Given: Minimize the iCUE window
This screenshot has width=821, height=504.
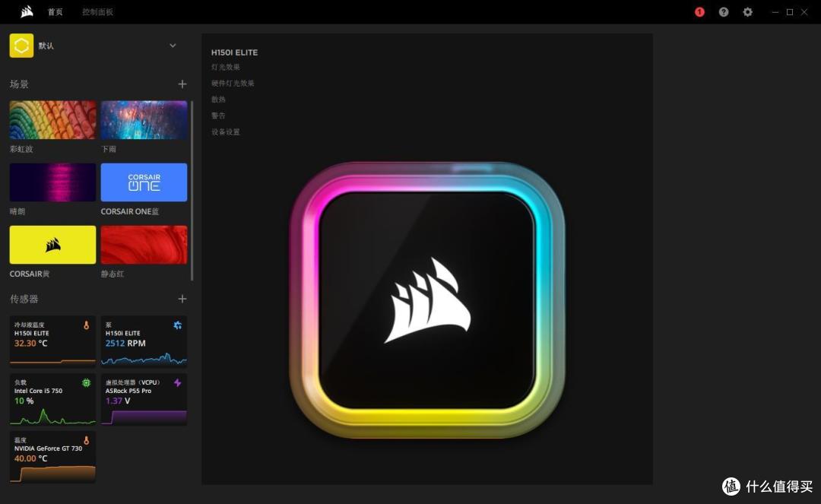Looking at the screenshot, I should [x=775, y=12].
